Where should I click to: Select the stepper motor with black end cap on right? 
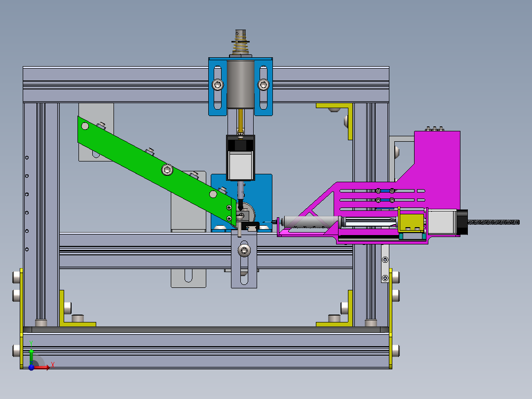click(x=448, y=222)
